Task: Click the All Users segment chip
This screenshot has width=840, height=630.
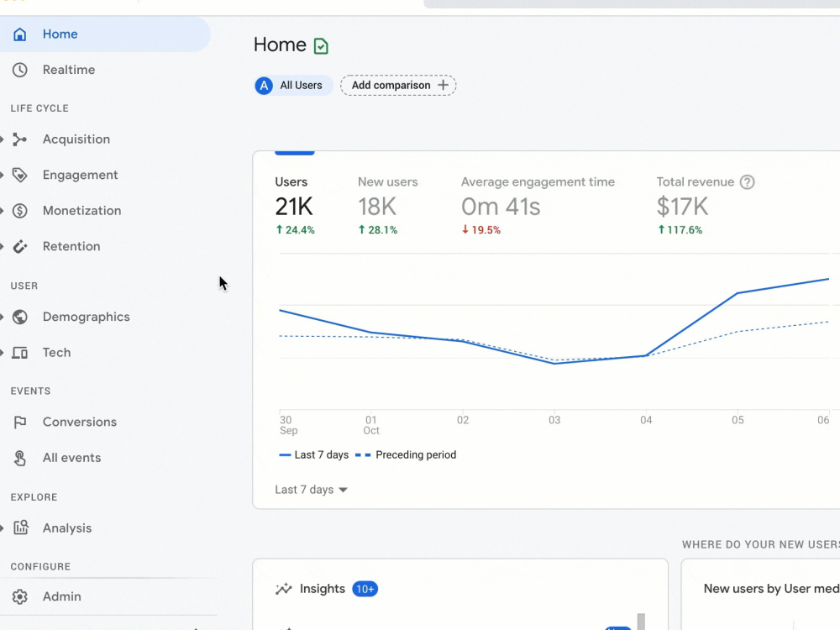Action: (293, 86)
